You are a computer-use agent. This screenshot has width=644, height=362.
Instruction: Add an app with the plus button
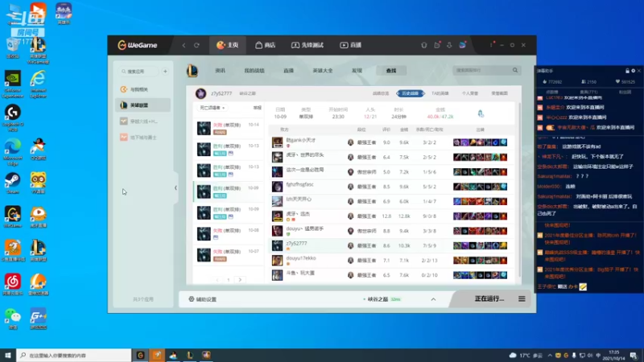click(165, 72)
